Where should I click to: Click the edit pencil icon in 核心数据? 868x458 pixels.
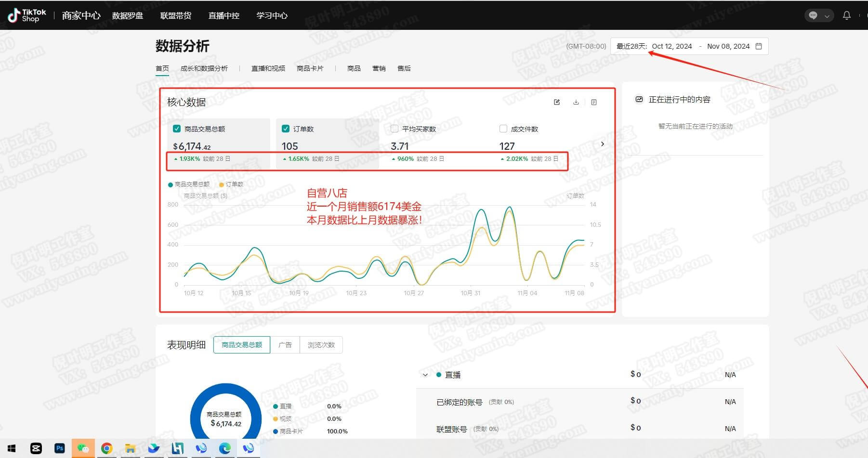click(x=557, y=102)
